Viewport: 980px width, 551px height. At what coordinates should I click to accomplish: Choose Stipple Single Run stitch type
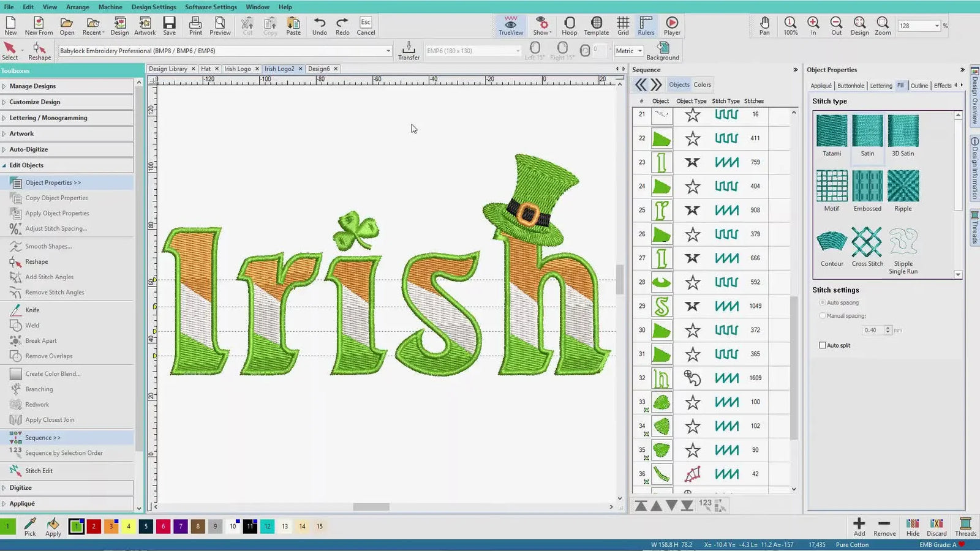tap(903, 250)
